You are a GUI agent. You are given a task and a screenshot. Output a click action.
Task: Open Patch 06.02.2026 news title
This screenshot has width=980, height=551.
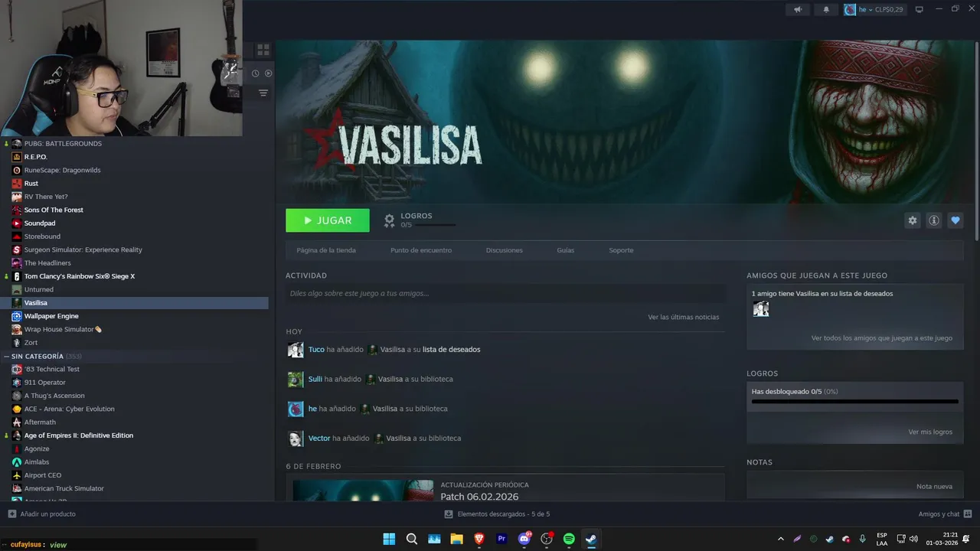click(x=479, y=497)
